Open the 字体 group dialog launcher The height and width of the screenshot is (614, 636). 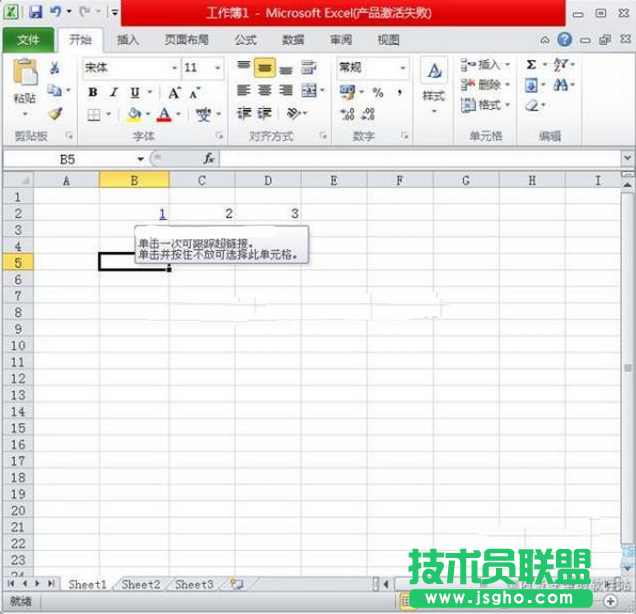click(x=219, y=136)
